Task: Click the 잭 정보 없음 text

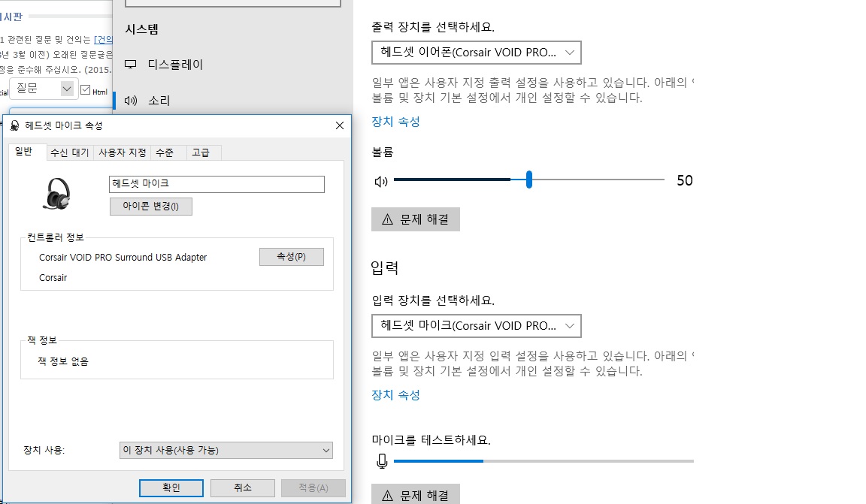Action: click(63, 361)
